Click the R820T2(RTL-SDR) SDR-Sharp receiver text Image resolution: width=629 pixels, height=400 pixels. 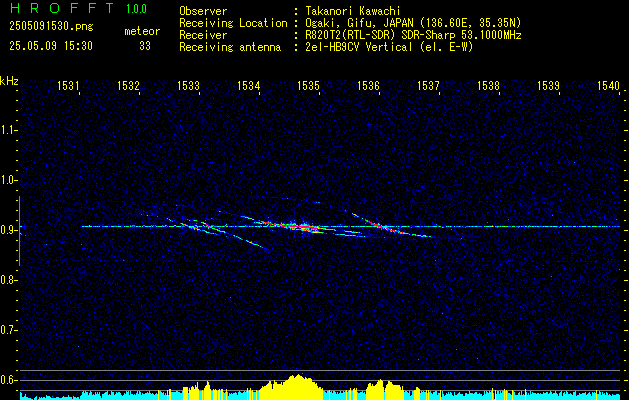tap(413, 35)
